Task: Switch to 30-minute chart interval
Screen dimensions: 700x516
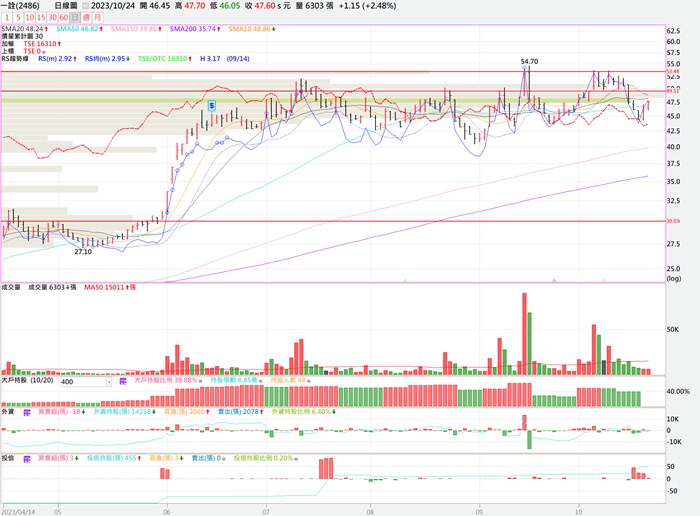Action: pos(55,18)
